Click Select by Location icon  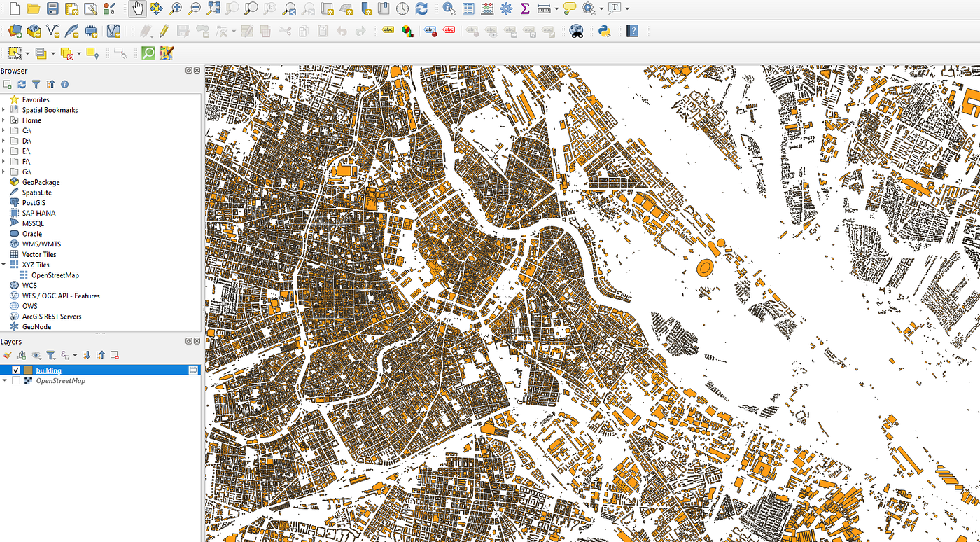[92, 53]
